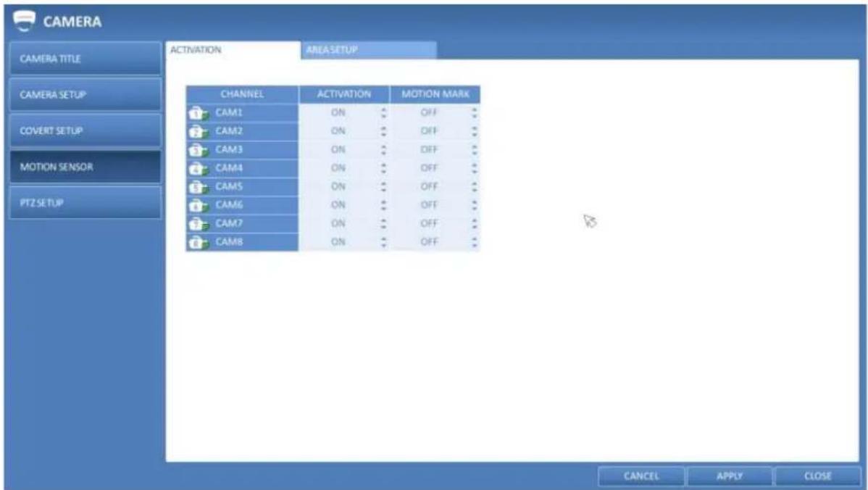Image resolution: width=868 pixels, height=490 pixels.
Task: Open the PTZ SETUP menu
Action: click(x=85, y=203)
